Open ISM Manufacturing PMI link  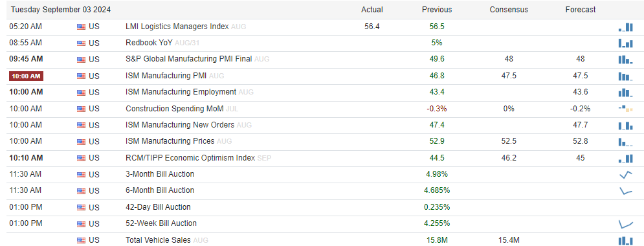point(166,76)
